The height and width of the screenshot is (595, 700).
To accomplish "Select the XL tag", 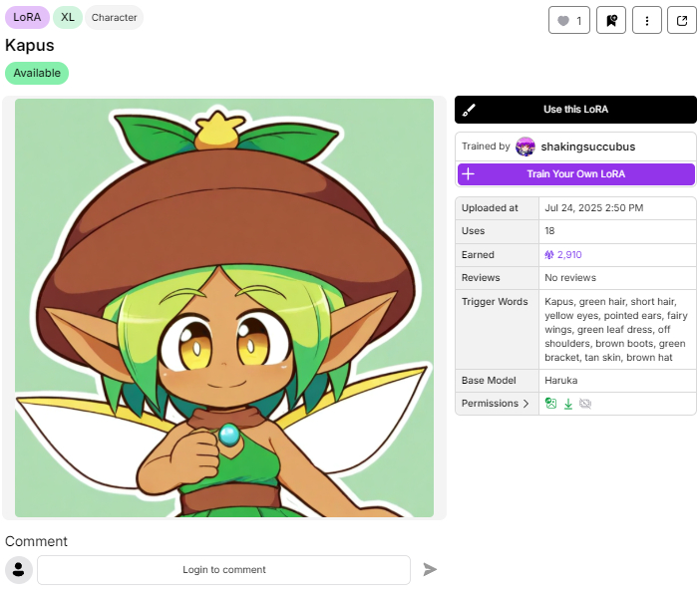I will click(68, 17).
